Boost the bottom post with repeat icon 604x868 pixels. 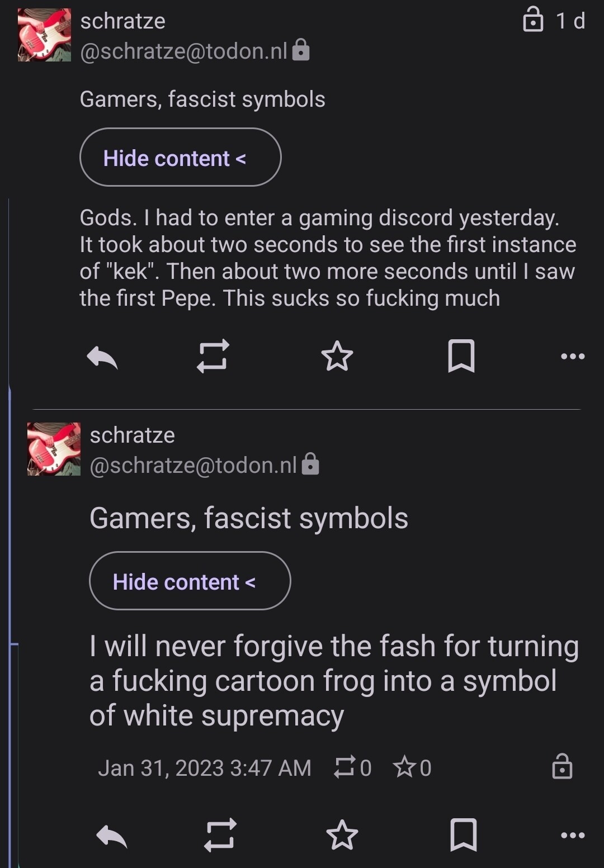tap(220, 835)
